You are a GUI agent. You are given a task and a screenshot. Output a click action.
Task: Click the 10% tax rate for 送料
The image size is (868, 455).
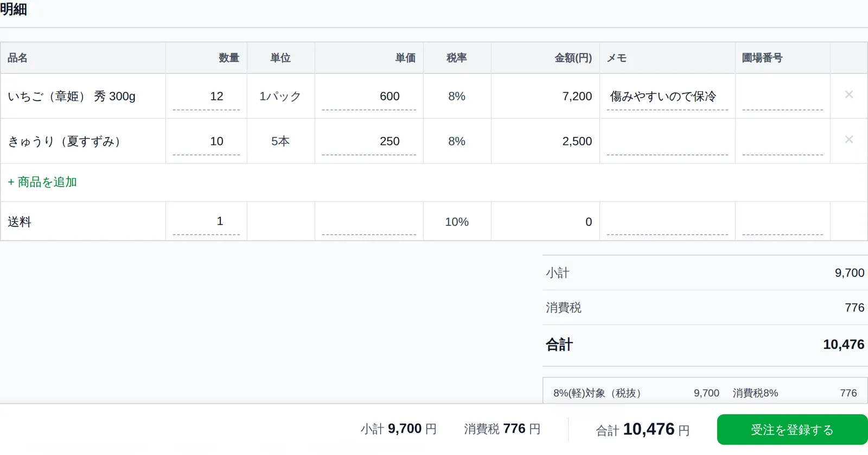coord(457,222)
